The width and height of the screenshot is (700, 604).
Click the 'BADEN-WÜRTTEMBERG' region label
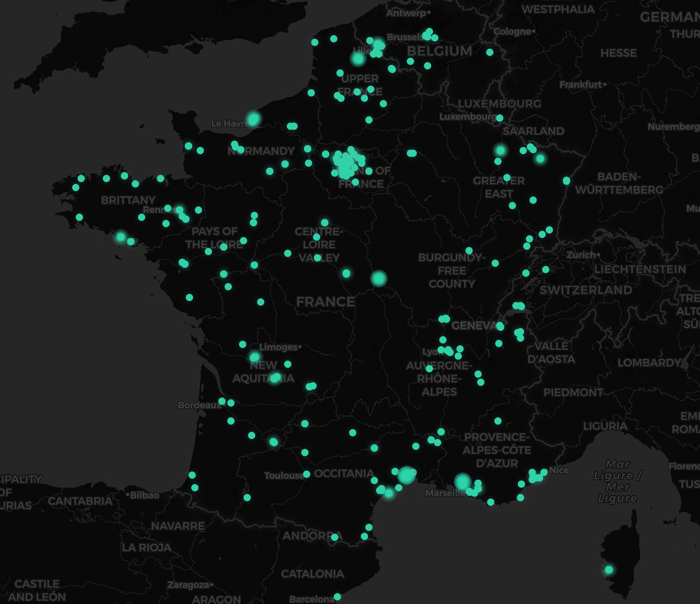tap(619, 183)
